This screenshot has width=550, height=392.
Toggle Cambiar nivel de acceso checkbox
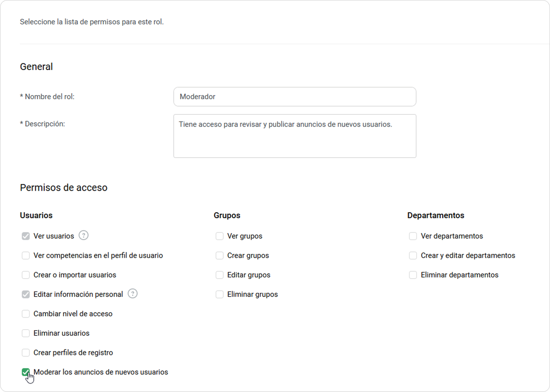(x=26, y=314)
